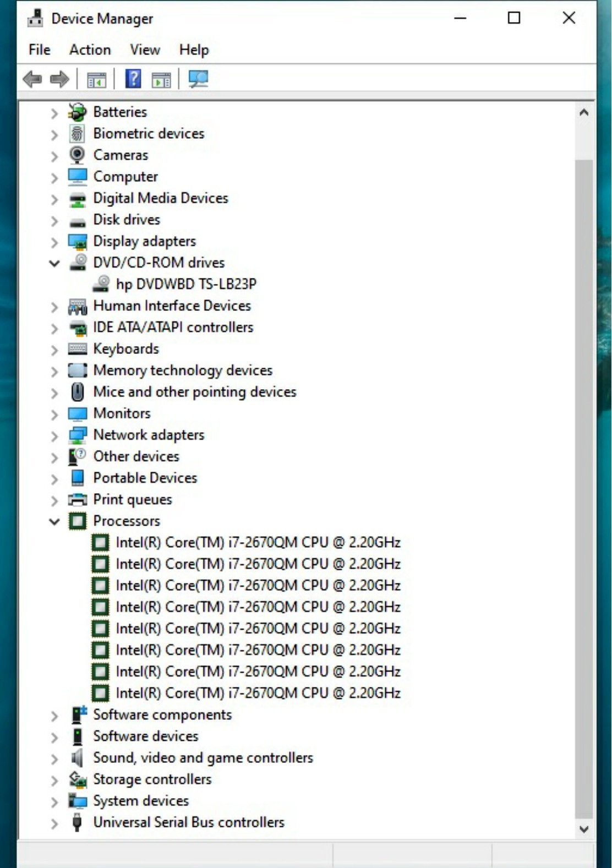
Task: Expand the Disk drives node
Action: pos(54,221)
